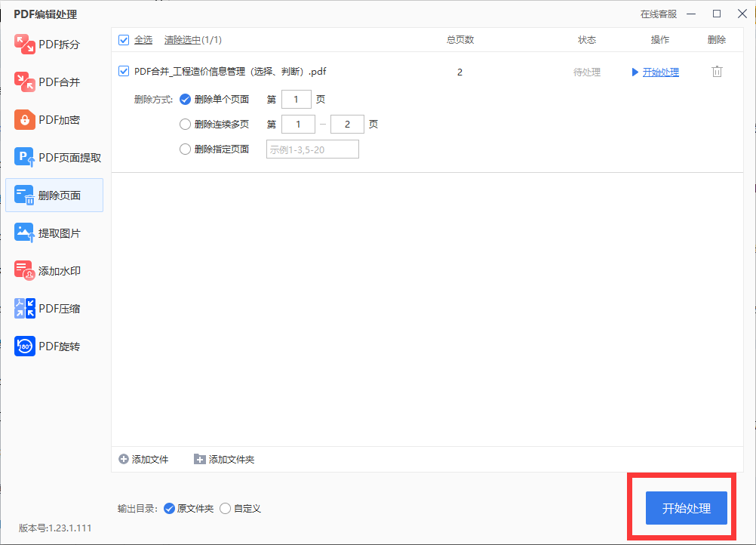Viewport: 756px width, 545px height.
Task: Close the PDF编辑处理 window
Action: pos(742,14)
